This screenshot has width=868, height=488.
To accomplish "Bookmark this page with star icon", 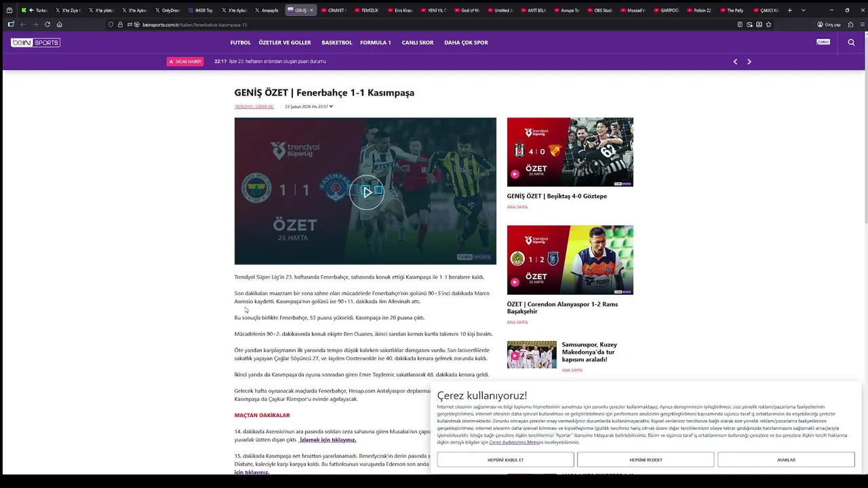I will click(768, 24).
